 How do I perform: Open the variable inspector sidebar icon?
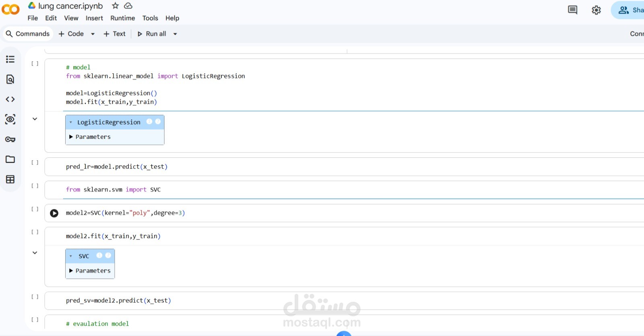coord(10,119)
